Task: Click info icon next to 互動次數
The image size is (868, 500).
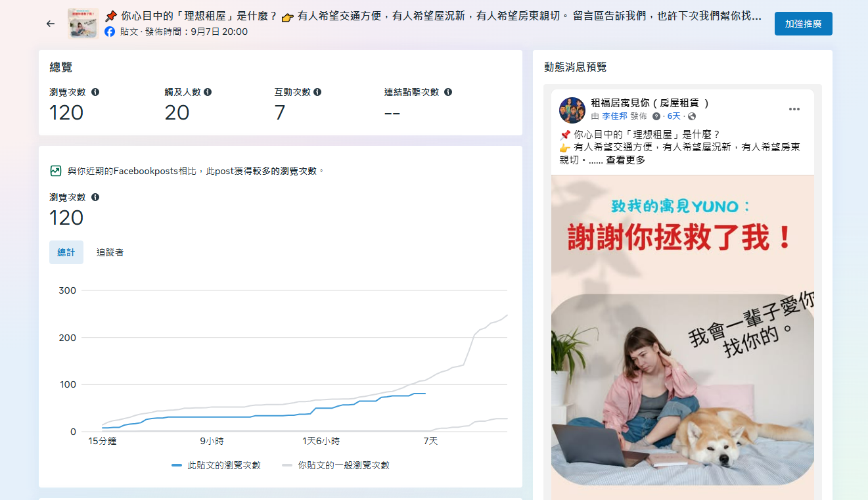Action: pyautogui.click(x=317, y=93)
